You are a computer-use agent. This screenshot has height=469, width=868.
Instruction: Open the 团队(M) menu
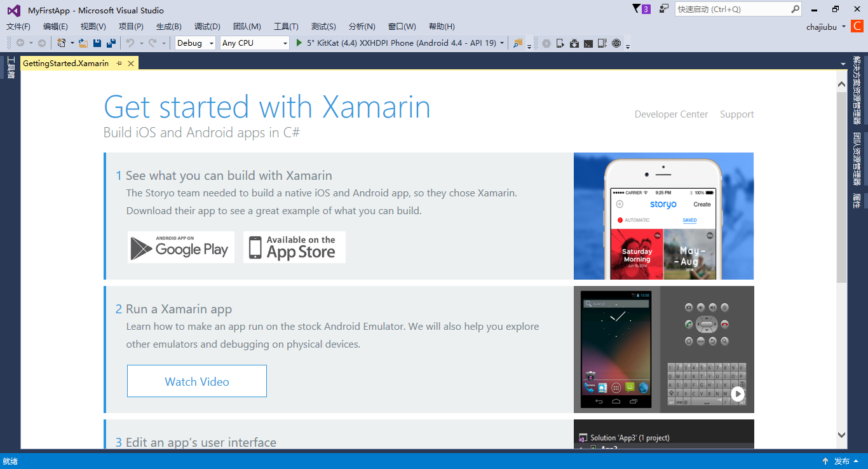(x=247, y=27)
